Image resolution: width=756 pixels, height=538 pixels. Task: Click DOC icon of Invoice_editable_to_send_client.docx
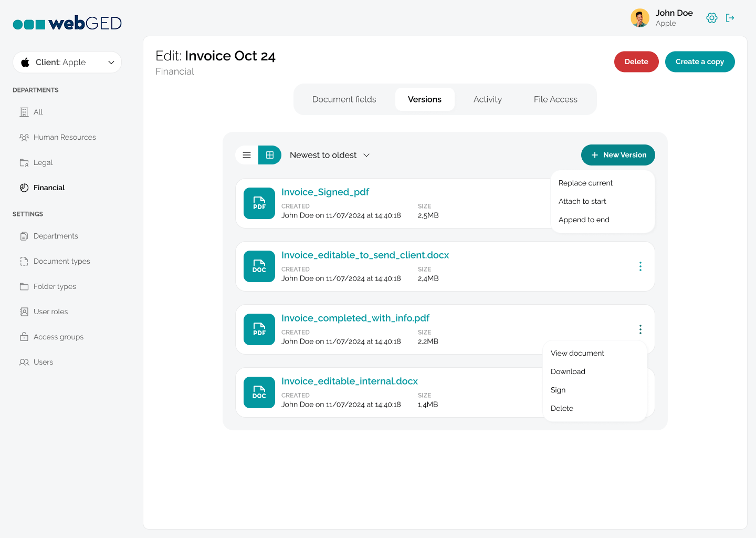259,266
